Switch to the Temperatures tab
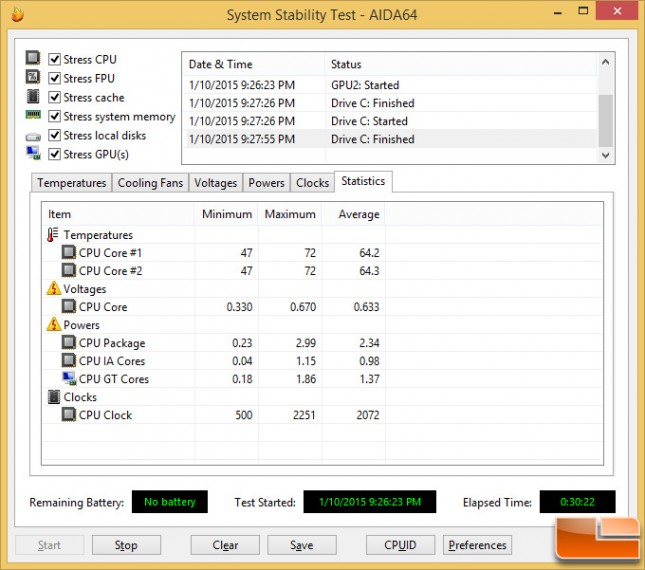Viewport: 645px width, 570px height. click(x=72, y=183)
